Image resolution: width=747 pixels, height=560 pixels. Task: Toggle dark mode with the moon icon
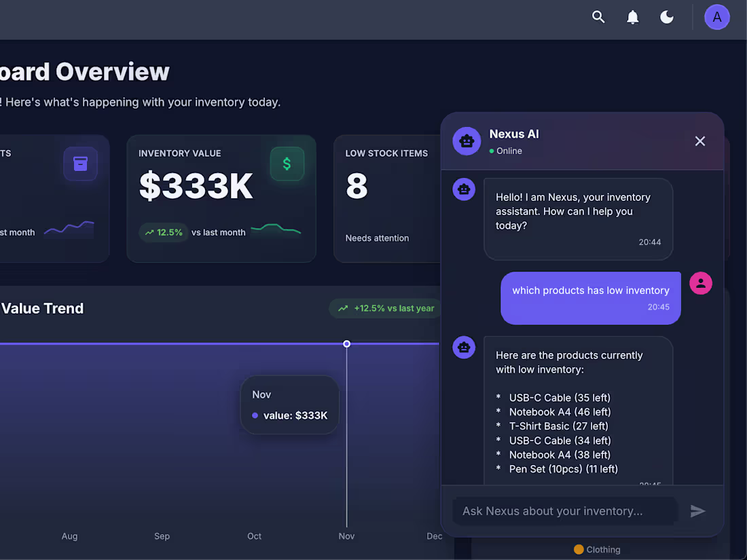coord(666,17)
